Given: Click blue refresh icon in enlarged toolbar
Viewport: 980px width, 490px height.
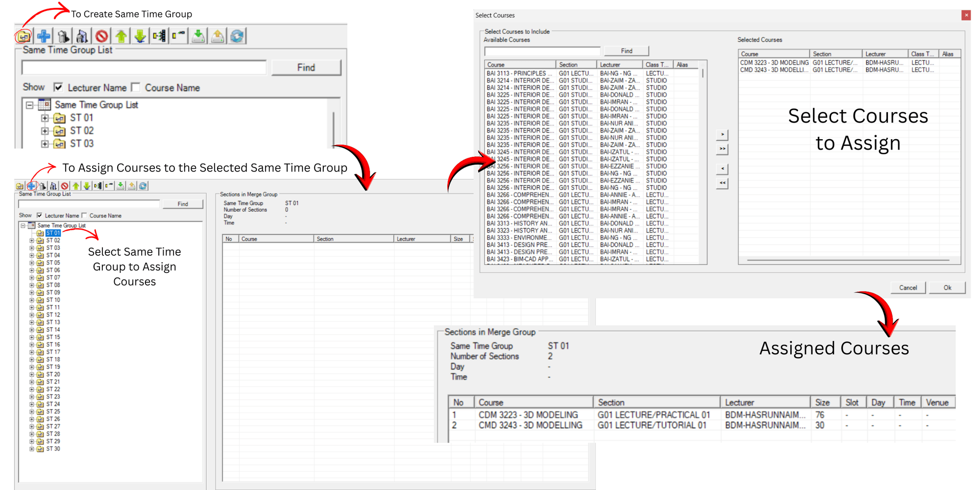Looking at the screenshot, I should [x=237, y=36].
